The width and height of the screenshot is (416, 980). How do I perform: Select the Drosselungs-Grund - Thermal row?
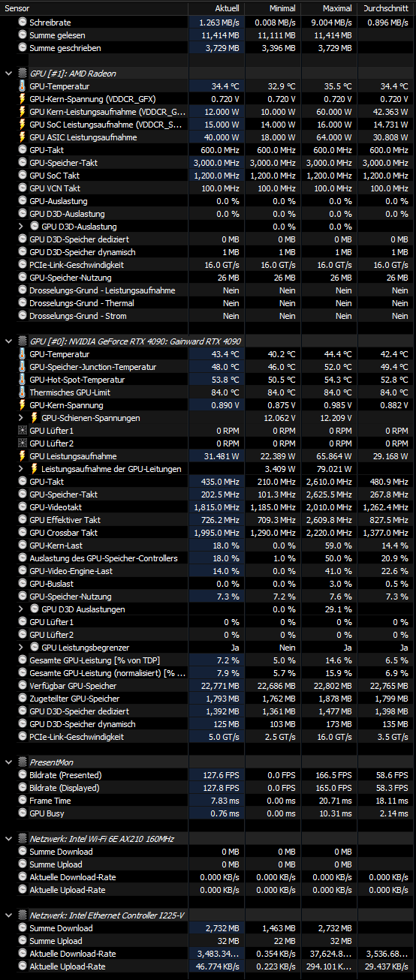[208, 303]
